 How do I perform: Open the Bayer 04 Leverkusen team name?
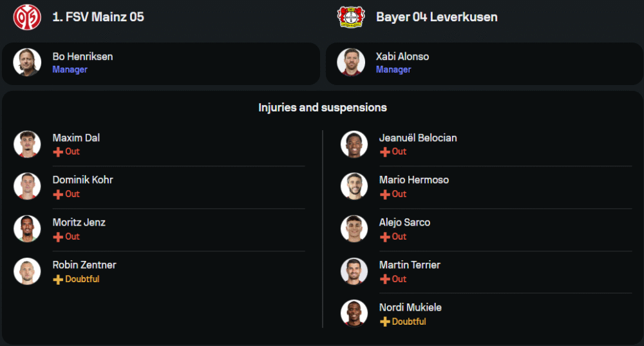pos(437,17)
